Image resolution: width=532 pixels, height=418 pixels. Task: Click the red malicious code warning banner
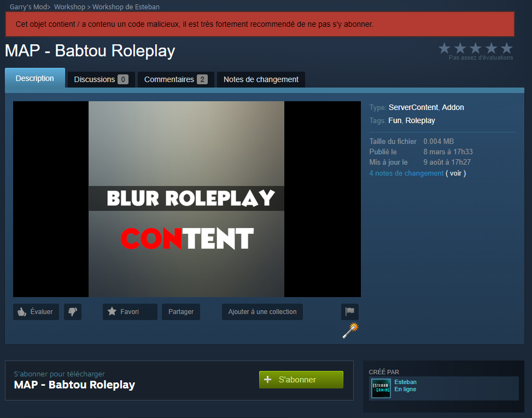(260, 24)
